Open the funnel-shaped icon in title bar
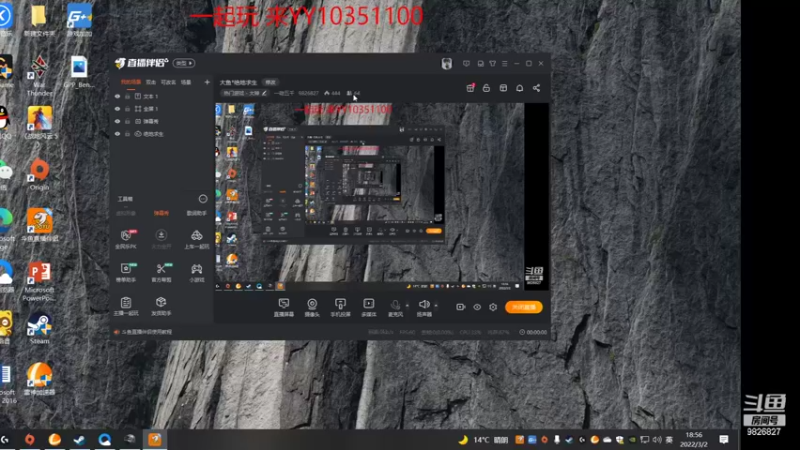This screenshot has width=800, height=450. pos(492,64)
